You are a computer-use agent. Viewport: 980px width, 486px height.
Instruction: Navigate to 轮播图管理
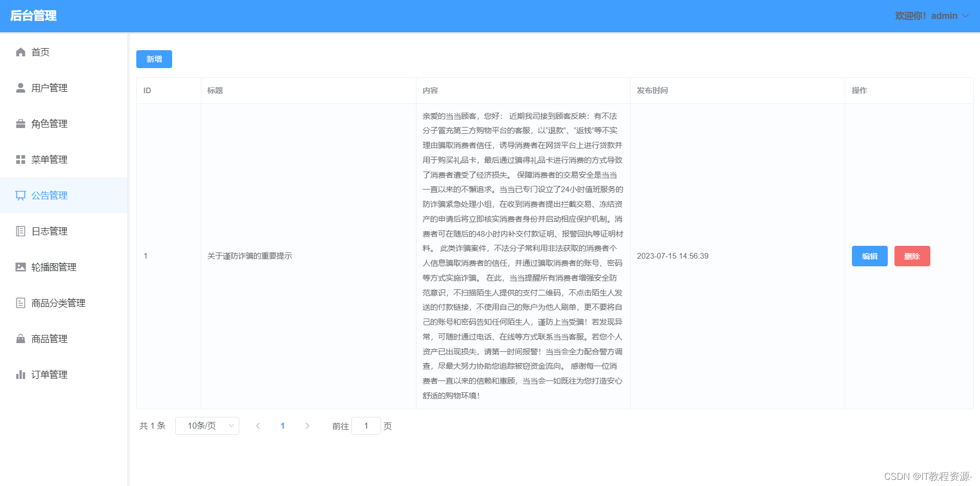pos(64,267)
